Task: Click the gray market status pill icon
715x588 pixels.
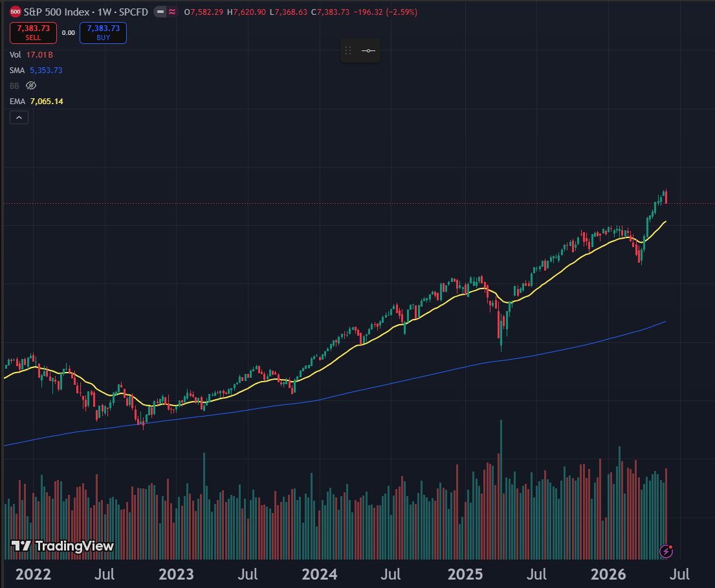Action: coord(160,12)
